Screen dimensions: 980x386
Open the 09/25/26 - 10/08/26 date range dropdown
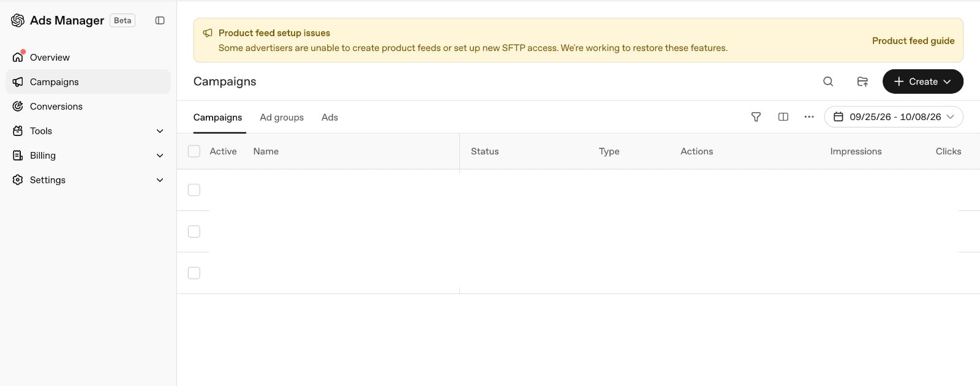[x=894, y=116]
